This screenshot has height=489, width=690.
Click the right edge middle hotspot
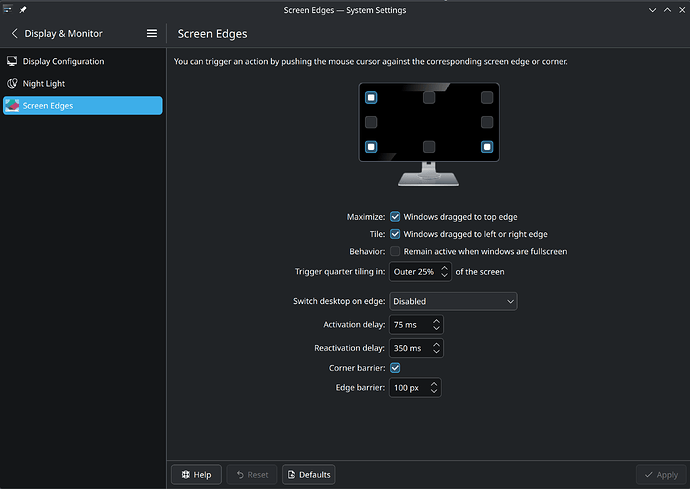coord(487,122)
